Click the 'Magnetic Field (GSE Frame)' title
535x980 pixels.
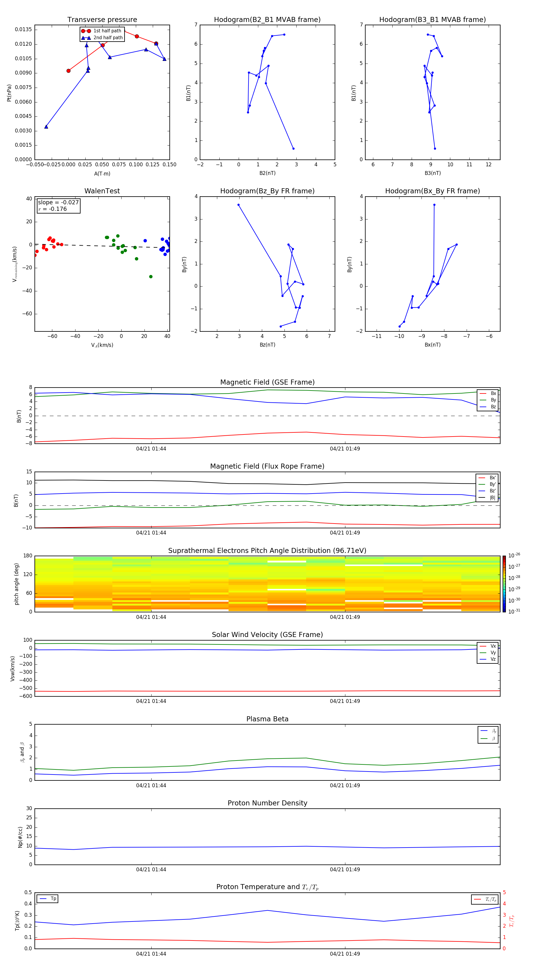(267, 382)
